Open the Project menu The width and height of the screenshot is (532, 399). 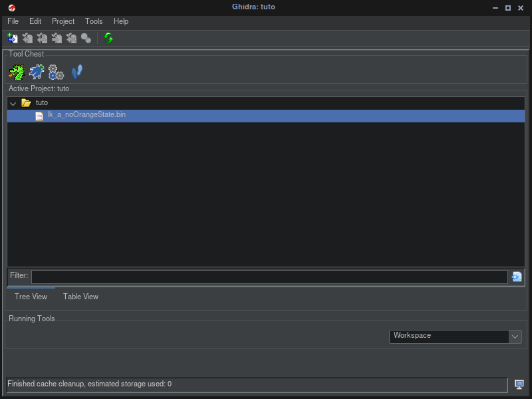[63, 21]
